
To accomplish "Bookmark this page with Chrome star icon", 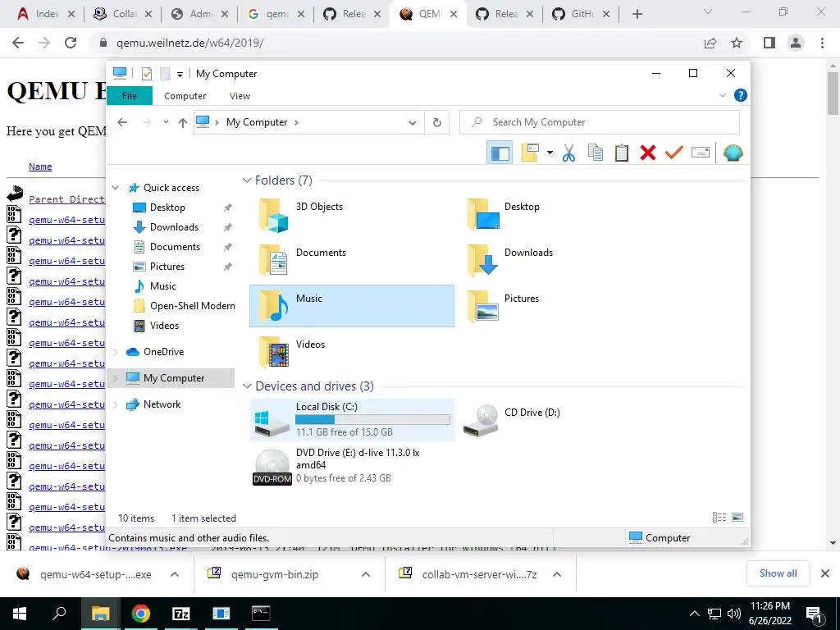I will [x=737, y=43].
